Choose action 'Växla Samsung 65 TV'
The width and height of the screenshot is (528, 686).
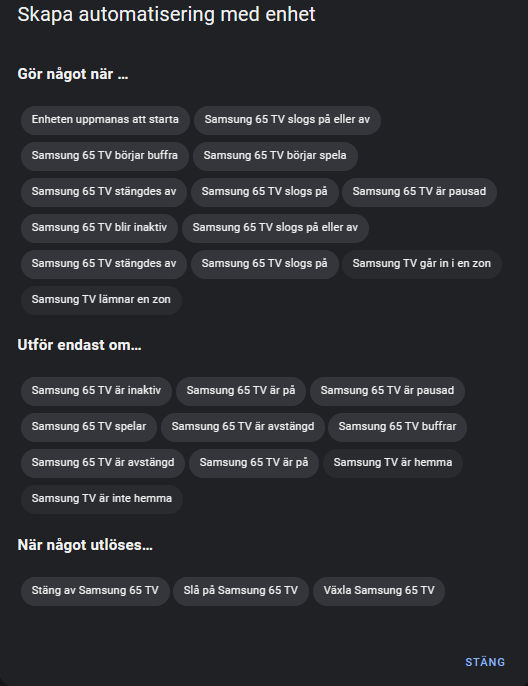click(379, 591)
